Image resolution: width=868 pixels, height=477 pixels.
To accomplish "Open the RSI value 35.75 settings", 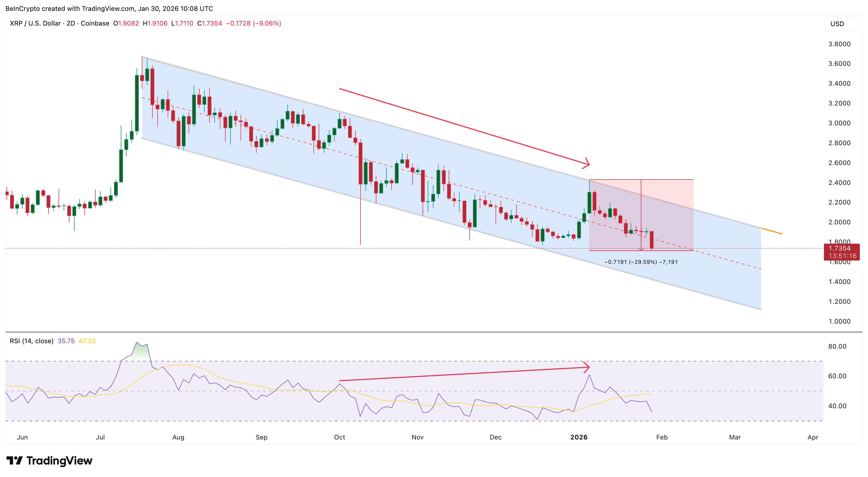I will (x=66, y=340).
